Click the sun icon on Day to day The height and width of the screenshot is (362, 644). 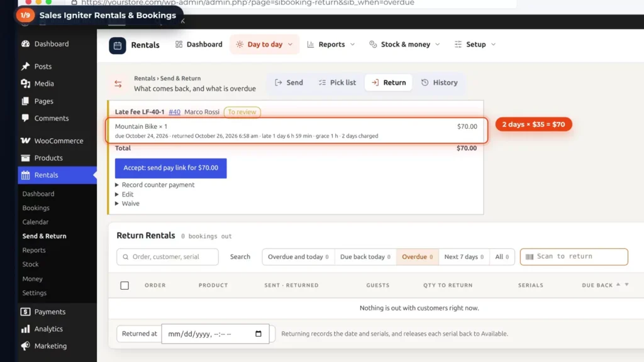click(x=240, y=45)
